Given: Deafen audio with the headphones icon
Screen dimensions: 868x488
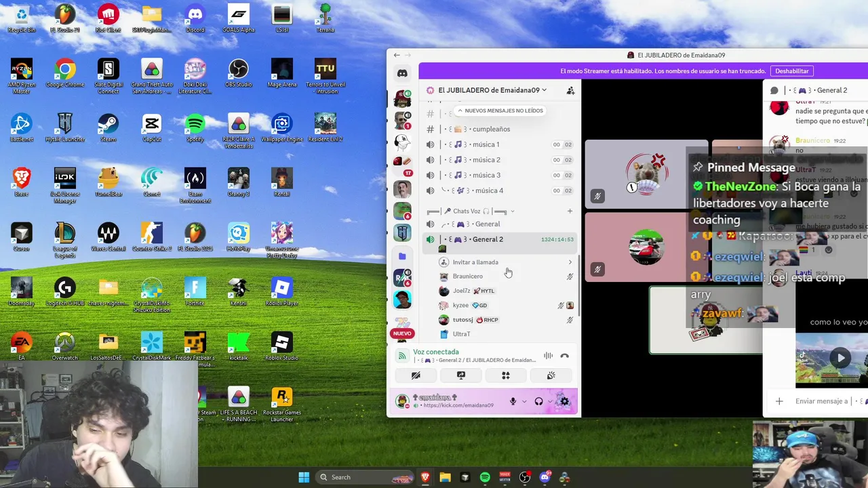Looking at the screenshot, I should (x=538, y=401).
